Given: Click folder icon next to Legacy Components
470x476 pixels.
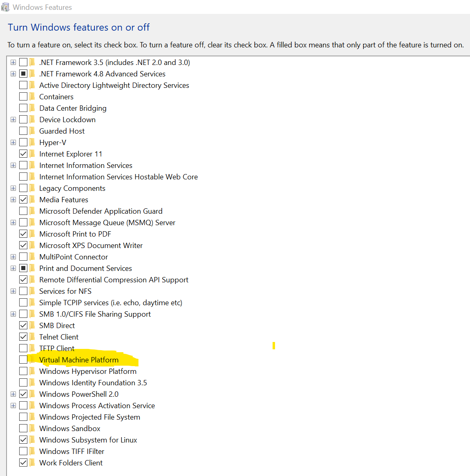Looking at the screenshot, I should coord(32,188).
